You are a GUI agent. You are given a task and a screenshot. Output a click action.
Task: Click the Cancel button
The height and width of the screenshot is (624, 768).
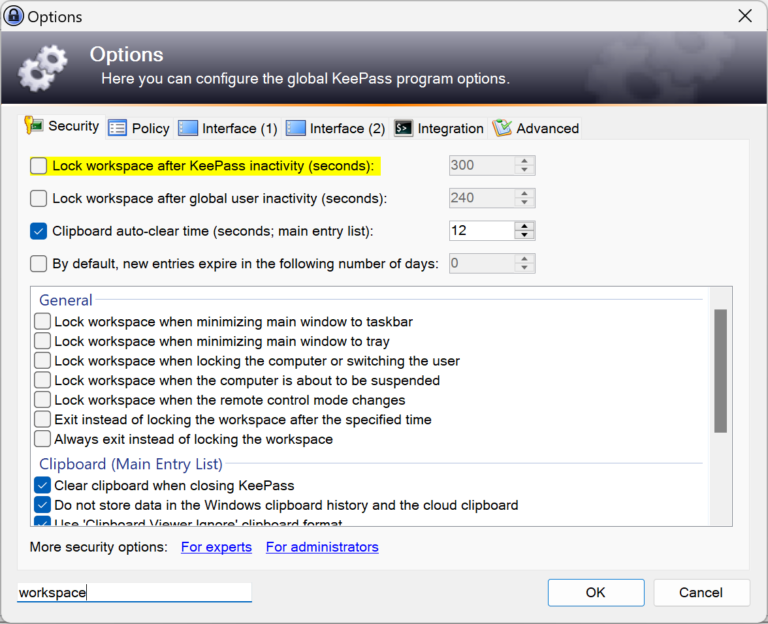pos(701,593)
